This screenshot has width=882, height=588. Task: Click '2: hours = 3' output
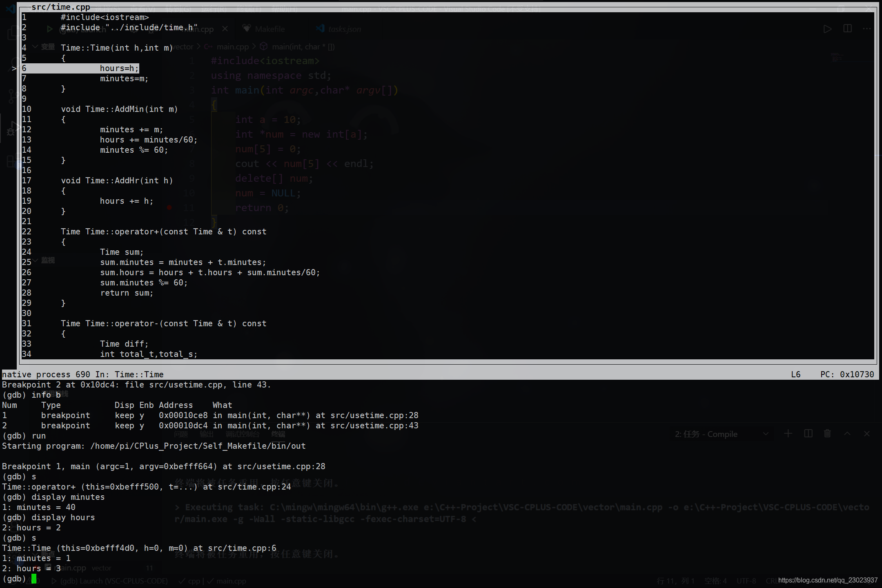coord(31,568)
